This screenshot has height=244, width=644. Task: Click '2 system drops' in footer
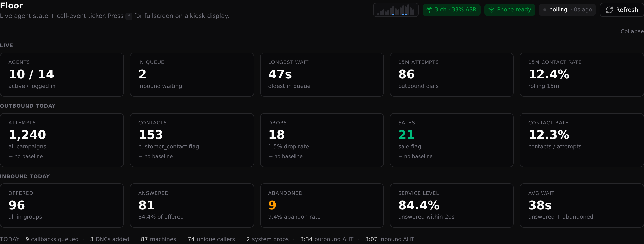(268, 239)
